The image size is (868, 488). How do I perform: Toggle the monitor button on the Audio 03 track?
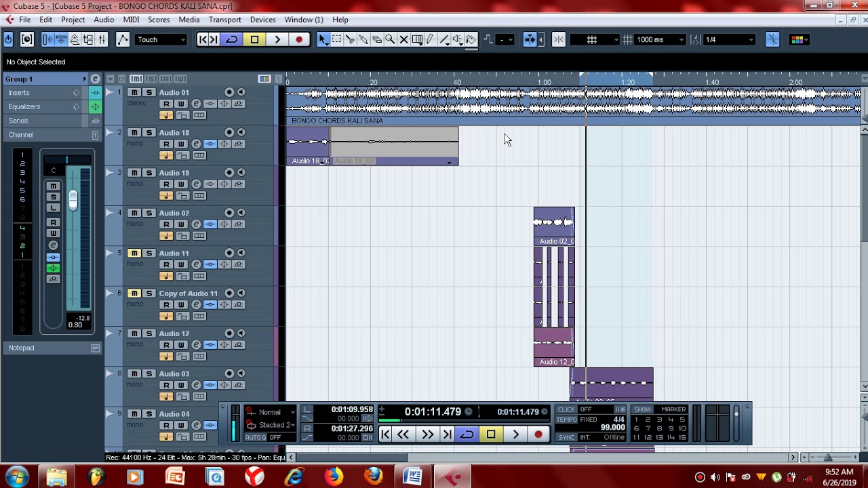pyautogui.click(x=241, y=373)
